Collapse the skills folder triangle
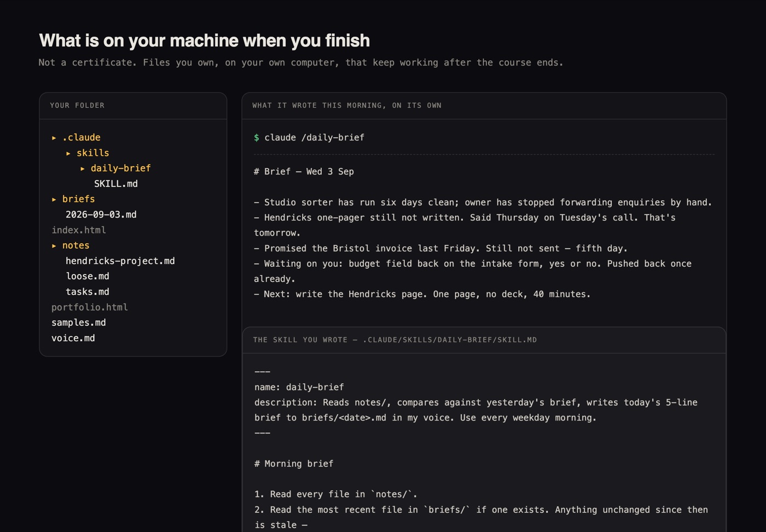Screen dimensions: 766x532 [x=68, y=153]
